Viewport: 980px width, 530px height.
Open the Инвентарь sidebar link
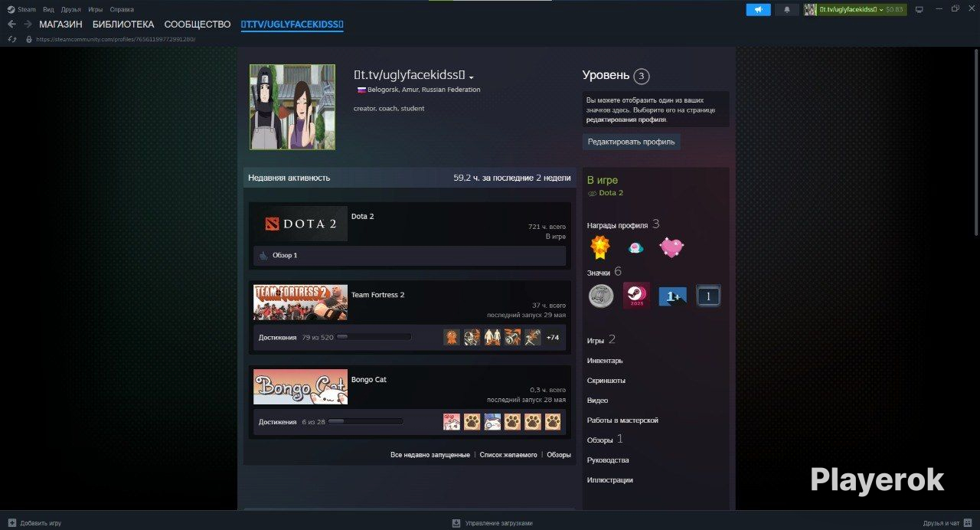(x=605, y=361)
